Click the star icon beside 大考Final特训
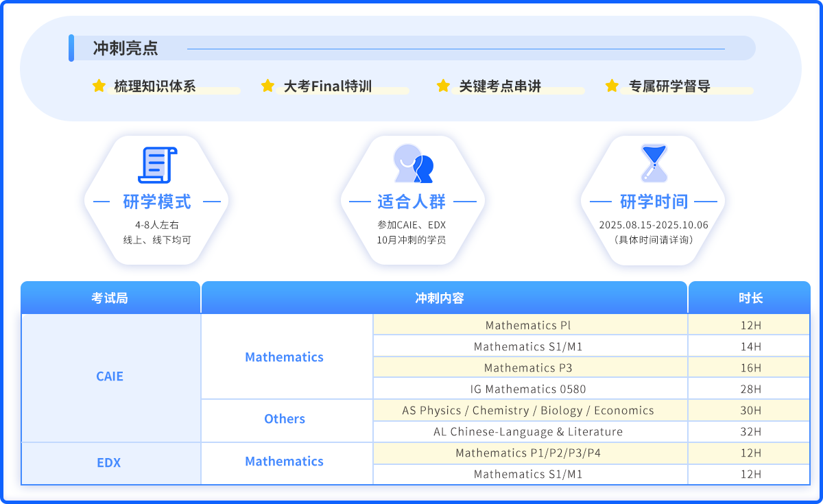The width and height of the screenshot is (823, 504). point(267,86)
